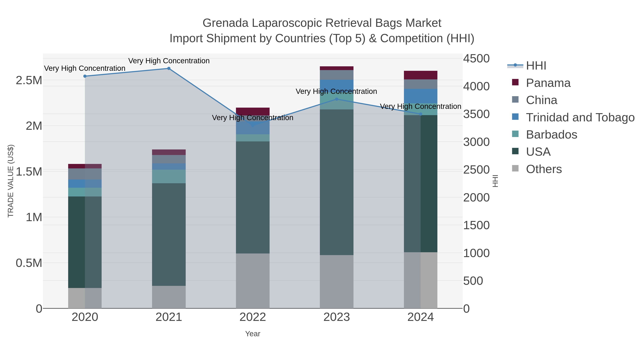This screenshot has height=362, width=644.
Task: Click the China slate legend swatch
Action: click(515, 99)
